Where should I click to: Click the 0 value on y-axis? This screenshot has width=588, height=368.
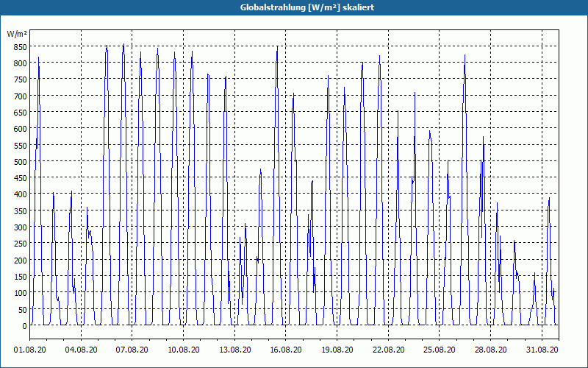tap(25, 326)
